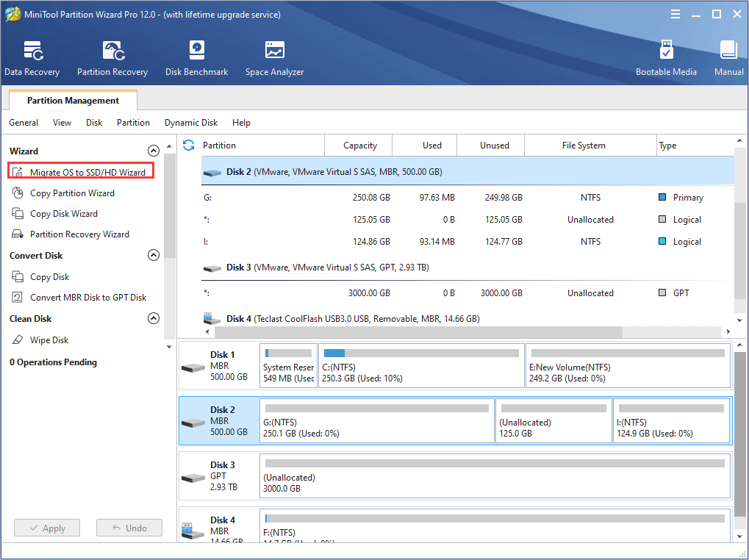Screen dimensions: 749x560
Task: Select the 125.05 GB unallocated row
Action: 467,220
